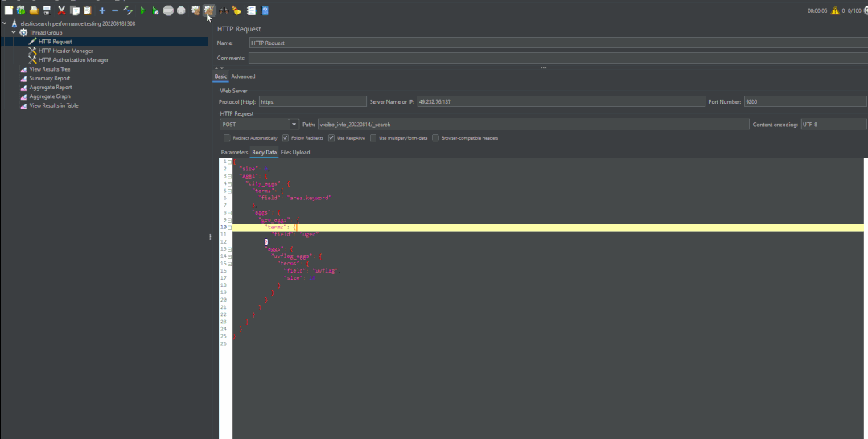Image resolution: width=868 pixels, height=439 pixels.
Task: Toggle the Use KeepAlive checkbox
Action: coord(331,137)
